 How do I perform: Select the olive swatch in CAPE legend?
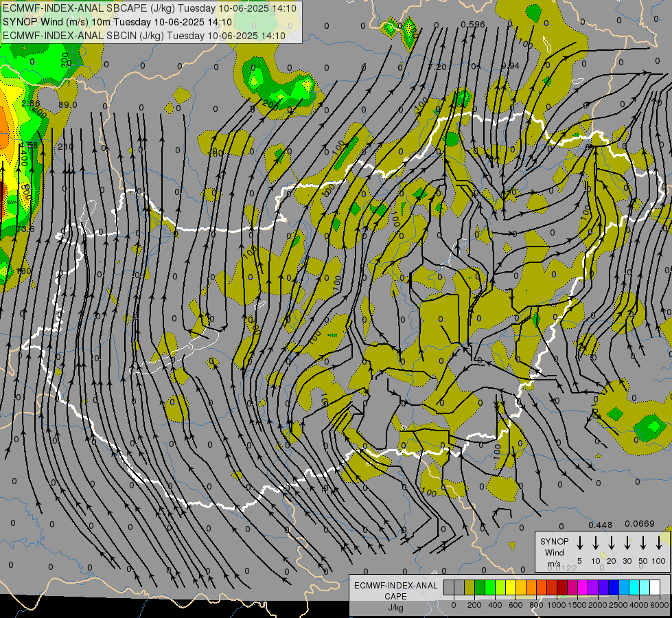point(470,587)
